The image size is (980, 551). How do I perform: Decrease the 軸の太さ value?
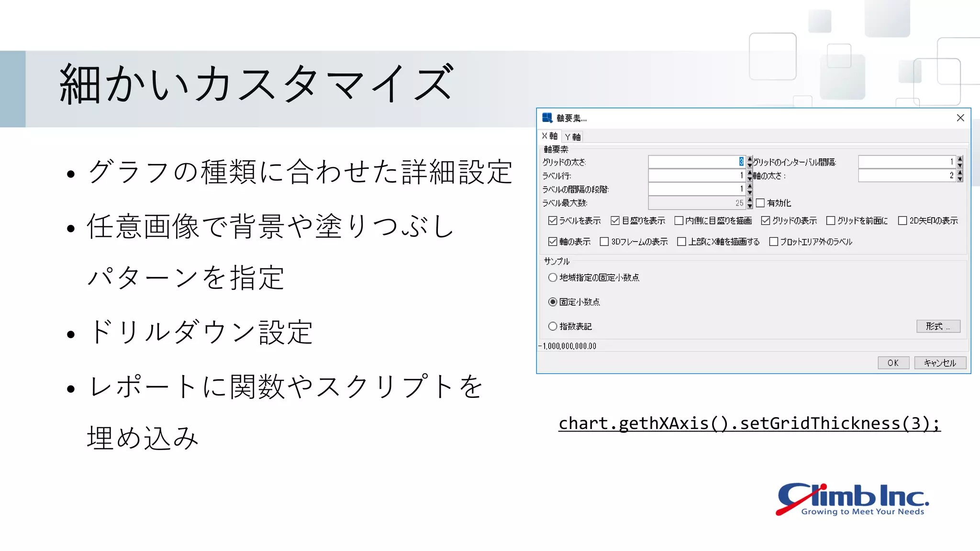click(960, 179)
